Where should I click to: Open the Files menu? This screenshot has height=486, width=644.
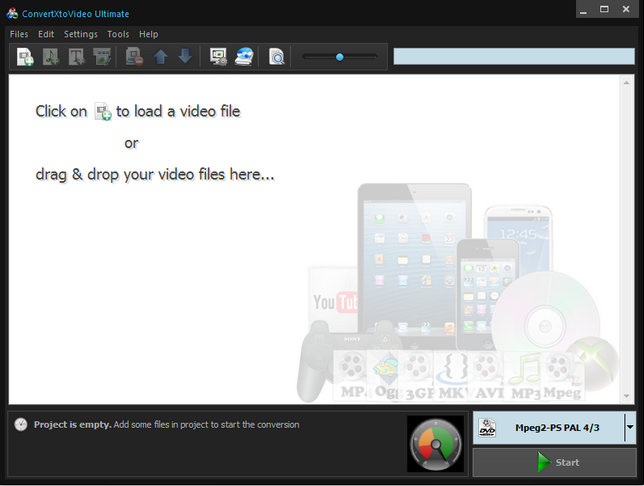coord(19,34)
